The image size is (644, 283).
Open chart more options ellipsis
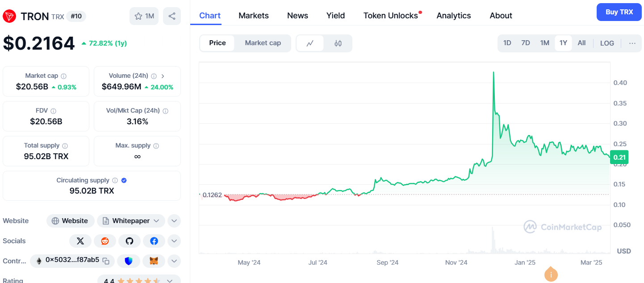[x=632, y=43]
